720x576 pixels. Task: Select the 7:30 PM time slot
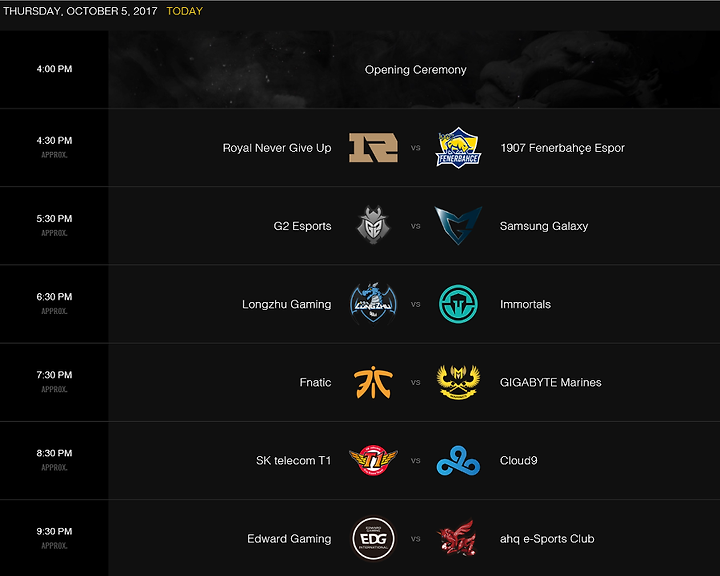tap(54, 375)
